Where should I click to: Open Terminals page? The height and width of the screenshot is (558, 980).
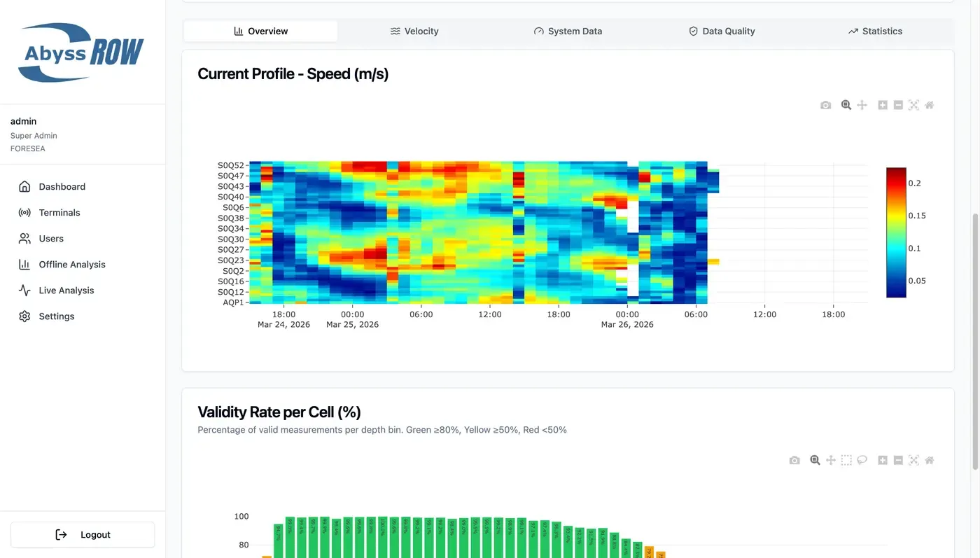click(83, 212)
